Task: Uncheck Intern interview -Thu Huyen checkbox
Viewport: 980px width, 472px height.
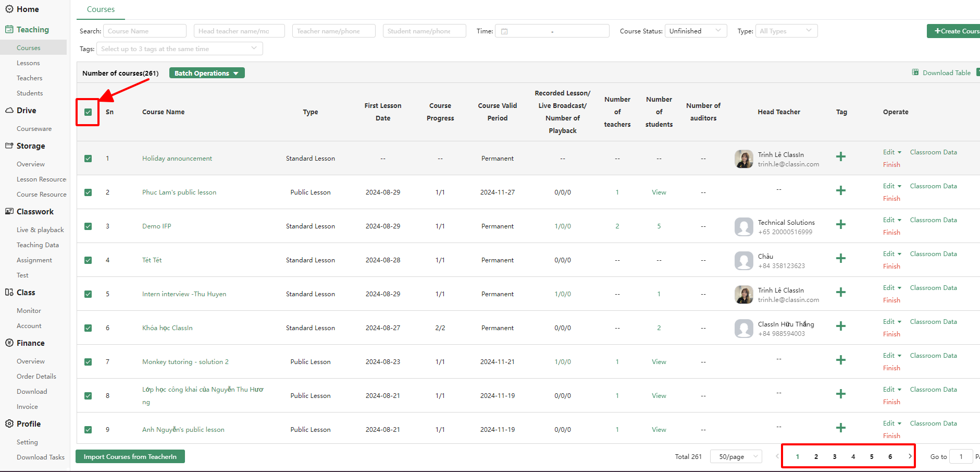Action: 88,294
